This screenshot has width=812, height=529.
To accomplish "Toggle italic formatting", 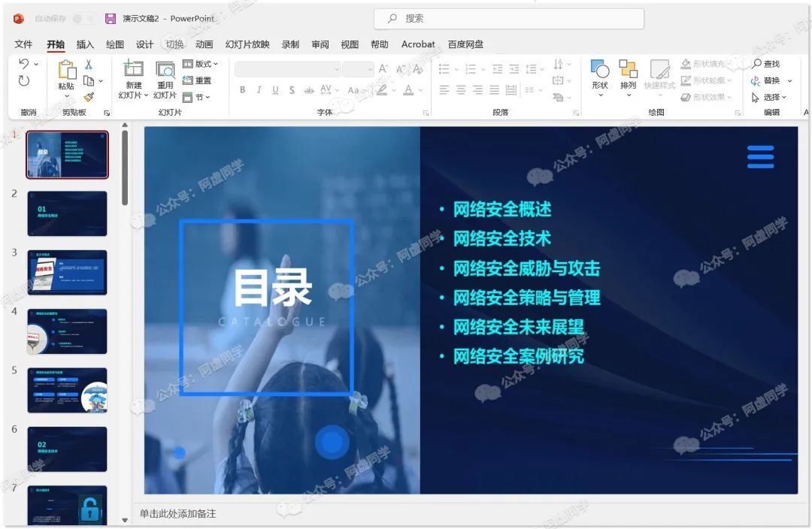I will 259,90.
